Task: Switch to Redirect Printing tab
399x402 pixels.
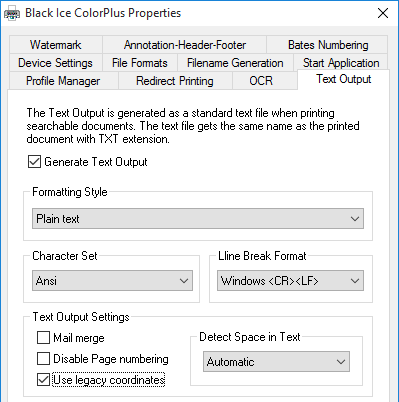Action: coord(175,81)
